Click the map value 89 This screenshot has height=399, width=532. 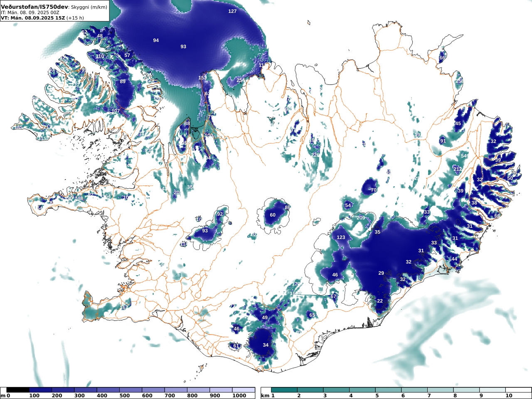(123, 81)
